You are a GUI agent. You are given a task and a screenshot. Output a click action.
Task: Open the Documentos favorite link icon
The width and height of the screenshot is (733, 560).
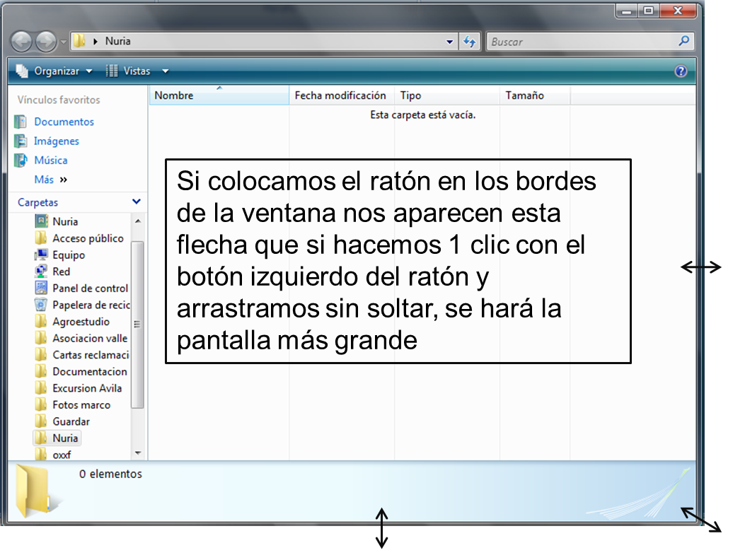pyautogui.click(x=21, y=122)
